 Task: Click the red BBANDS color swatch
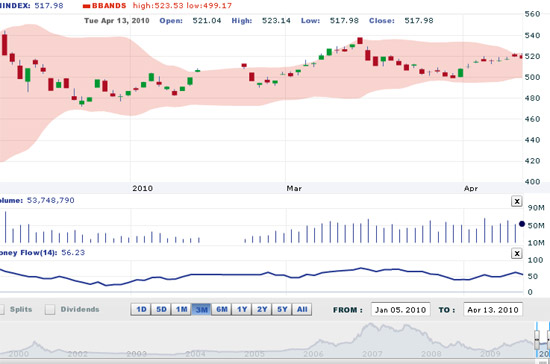point(87,6)
